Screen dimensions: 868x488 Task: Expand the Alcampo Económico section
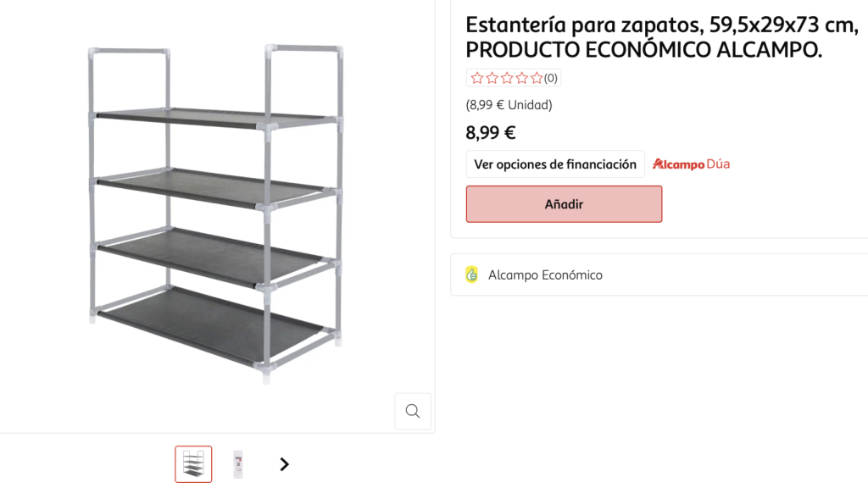point(546,274)
